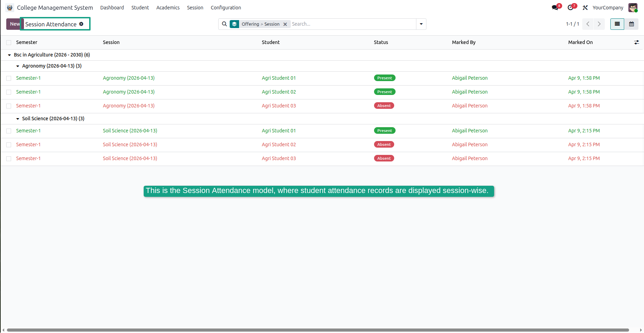Open the Student menu
The height and width of the screenshot is (333, 644).
tap(140, 8)
